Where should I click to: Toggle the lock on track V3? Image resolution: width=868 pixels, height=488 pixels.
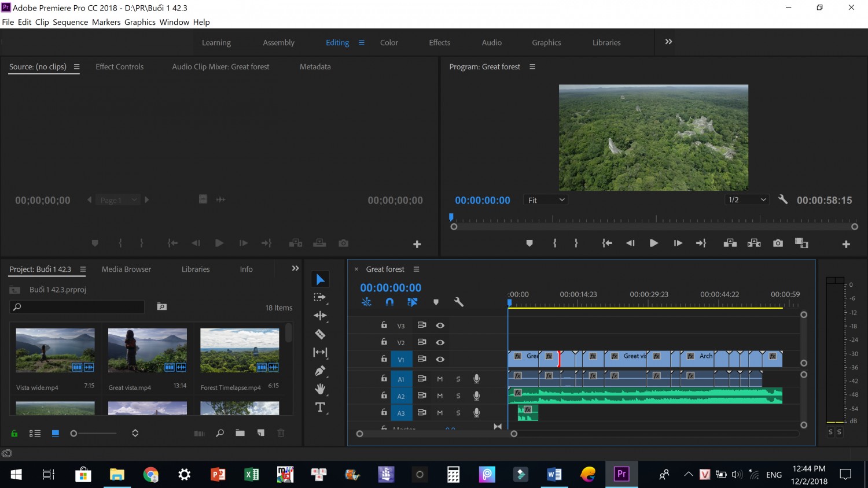[384, 325]
